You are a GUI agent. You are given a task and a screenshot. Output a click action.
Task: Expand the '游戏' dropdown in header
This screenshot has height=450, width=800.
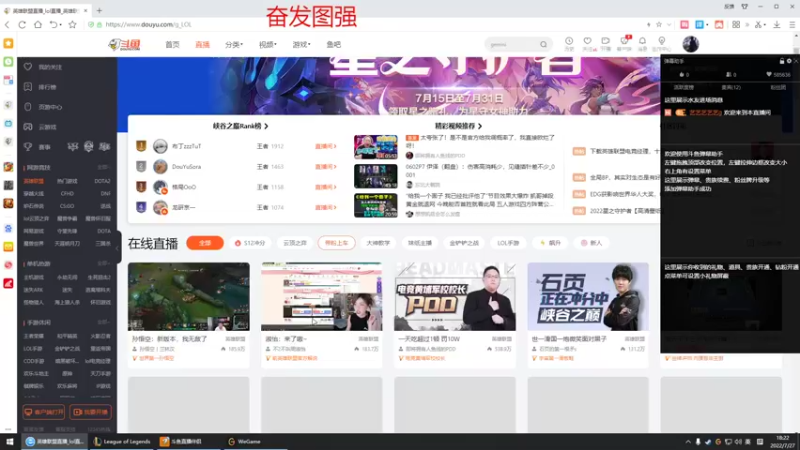(301, 44)
